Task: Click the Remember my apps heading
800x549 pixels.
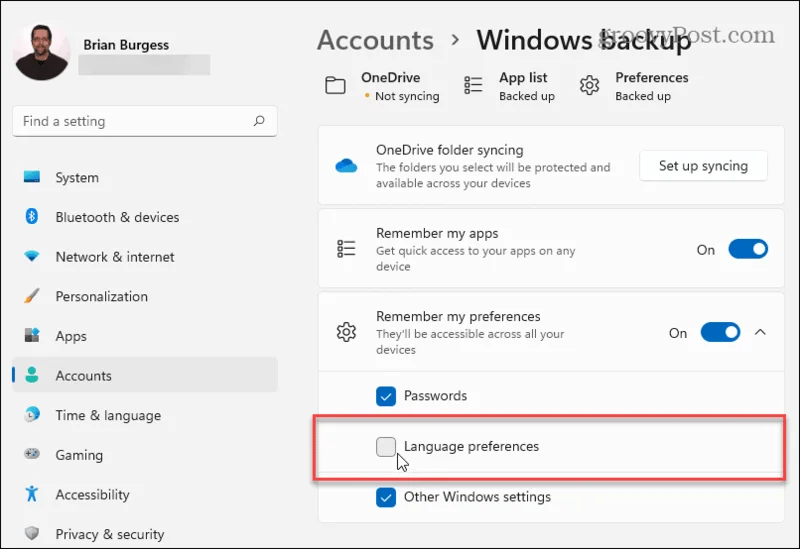Action: [437, 233]
